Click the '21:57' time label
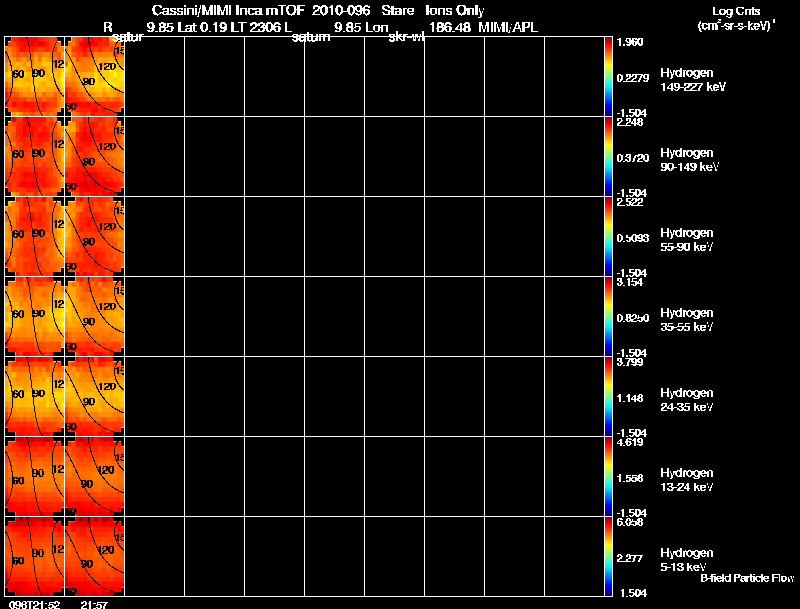The image size is (800, 609). [x=94, y=604]
